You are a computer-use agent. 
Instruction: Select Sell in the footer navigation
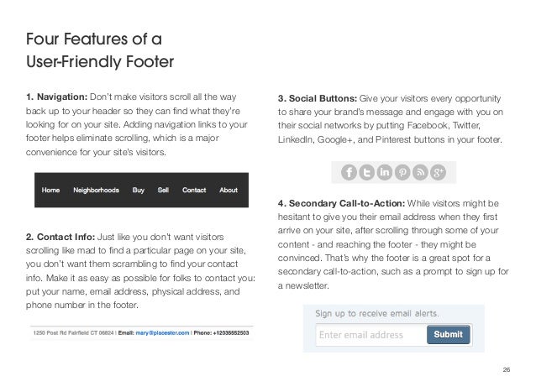pyautogui.click(x=163, y=191)
